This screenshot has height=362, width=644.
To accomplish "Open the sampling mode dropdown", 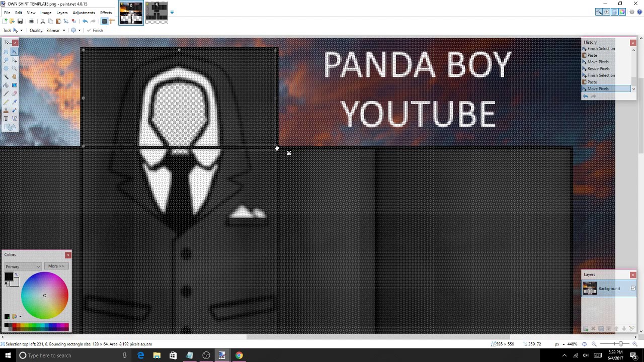I will coord(75,30).
